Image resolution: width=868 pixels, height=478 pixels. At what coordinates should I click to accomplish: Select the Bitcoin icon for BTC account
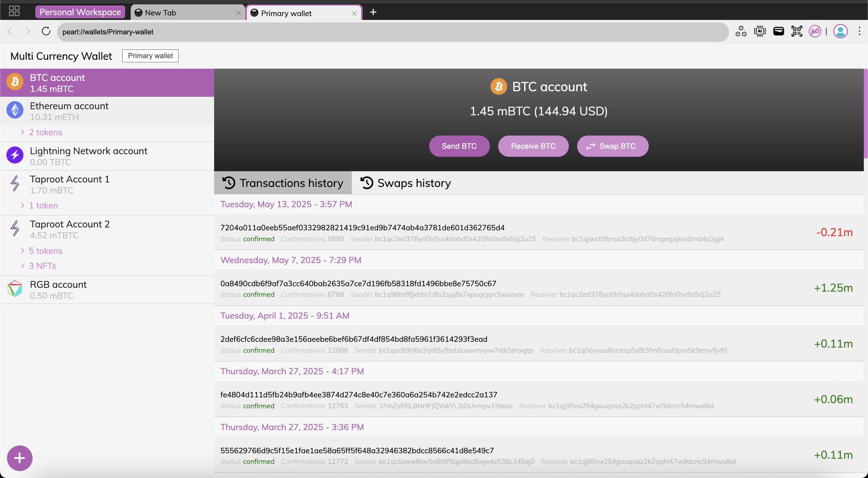click(x=15, y=82)
